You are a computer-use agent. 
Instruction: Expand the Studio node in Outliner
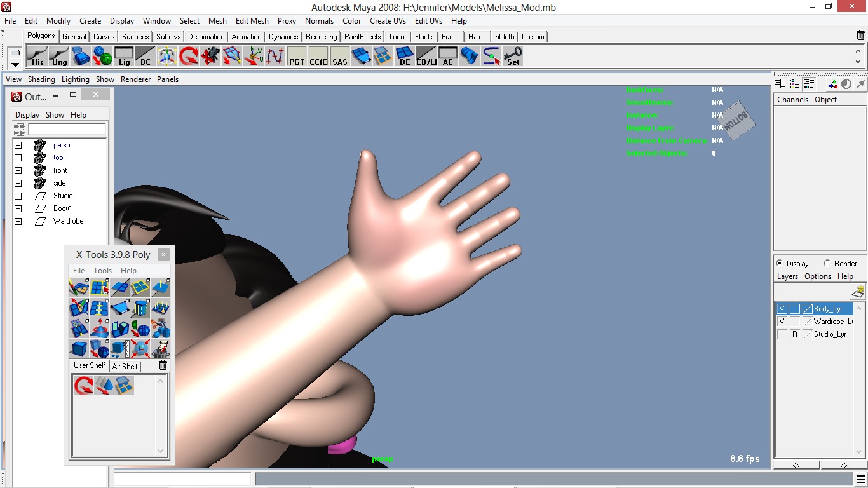[18, 196]
